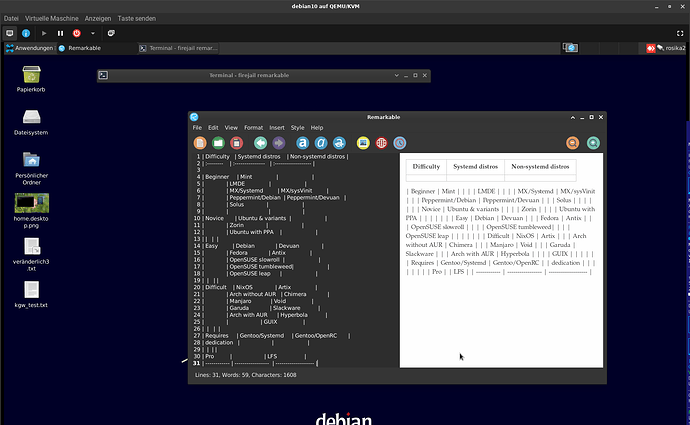The width and height of the screenshot is (690, 425).
Task: Zoom out the Remarkable preview
Action: [x=573, y=143]
